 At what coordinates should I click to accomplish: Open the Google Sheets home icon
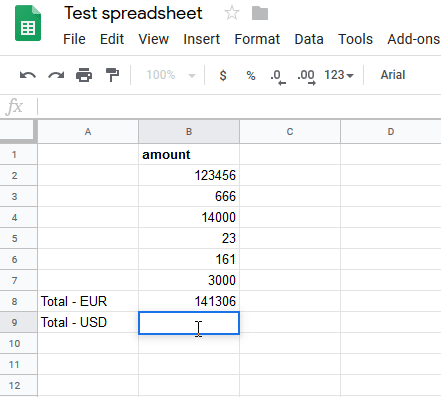(28, 23)
